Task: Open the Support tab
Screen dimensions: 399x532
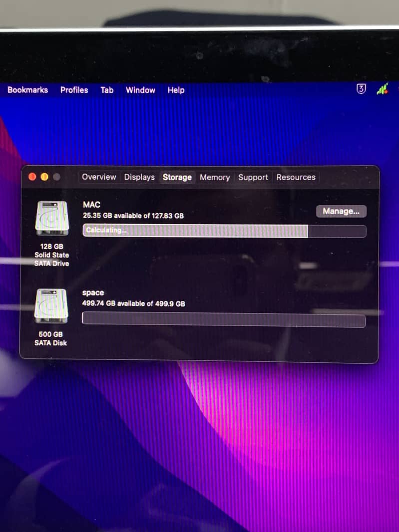Action: click(x=253, y=178)
